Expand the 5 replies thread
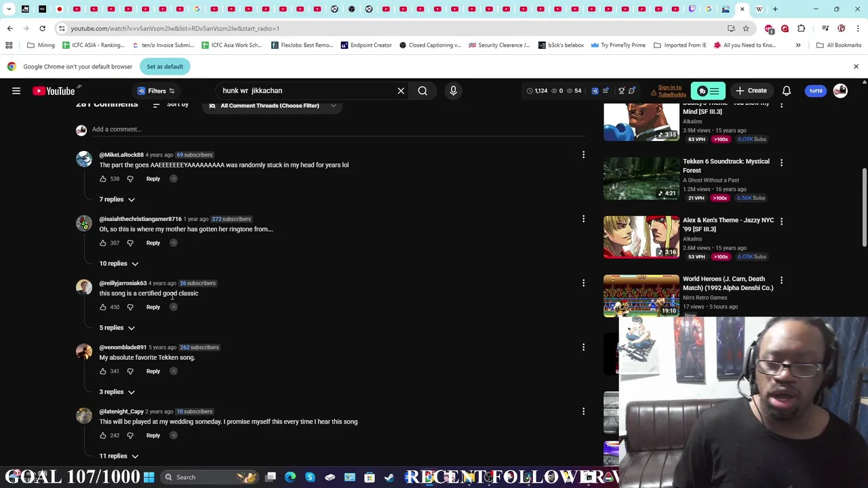 [117, 328]
